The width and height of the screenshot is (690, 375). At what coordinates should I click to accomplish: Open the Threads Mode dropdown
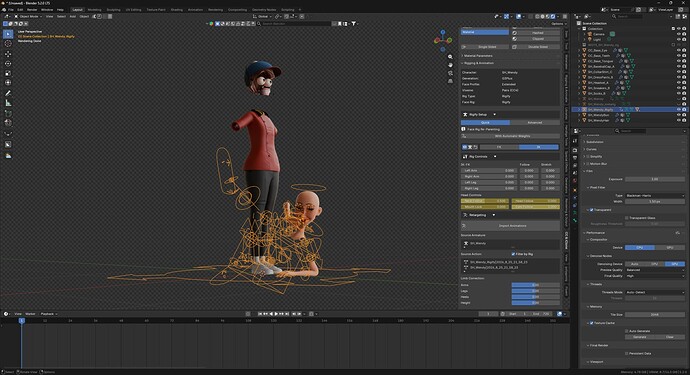click(655, 292)
